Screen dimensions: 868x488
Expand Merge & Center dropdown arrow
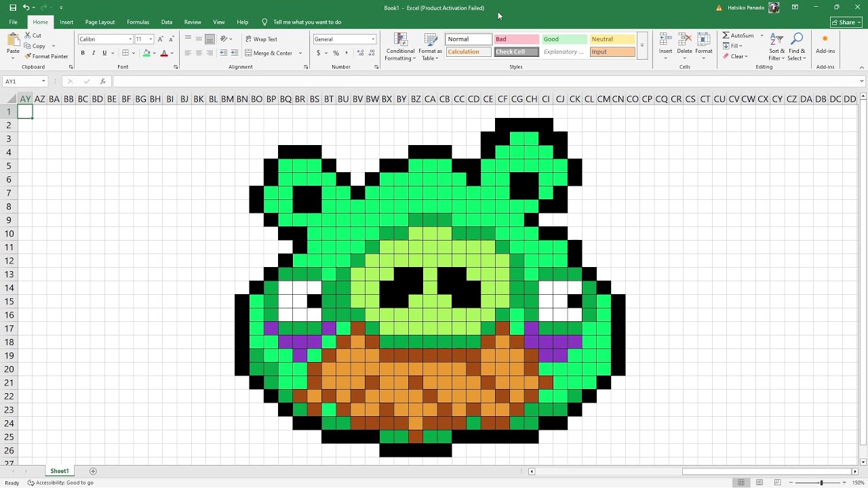pos(300,53)
